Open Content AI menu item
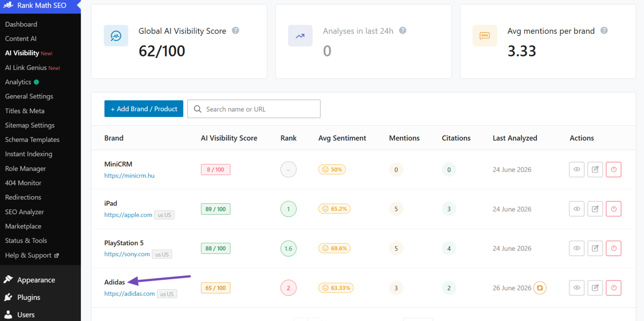 point(21,39)
